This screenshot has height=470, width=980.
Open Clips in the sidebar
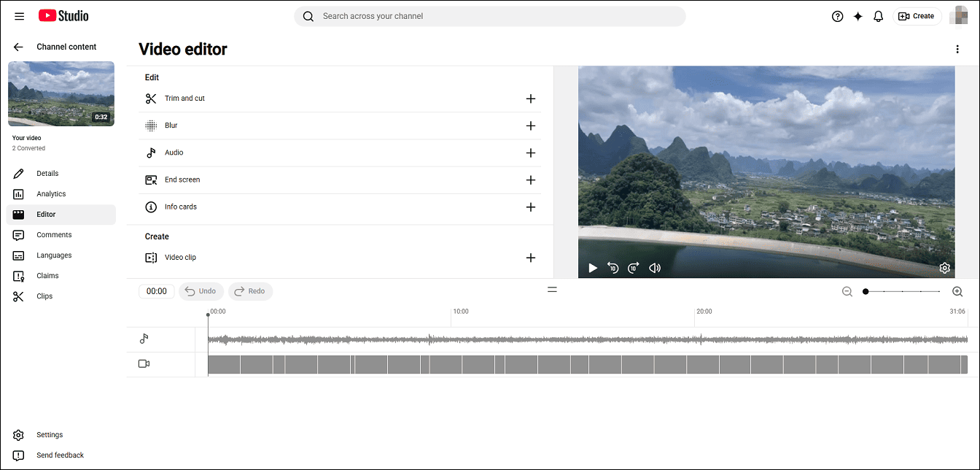pyautogui.click(x=61, y=296)
